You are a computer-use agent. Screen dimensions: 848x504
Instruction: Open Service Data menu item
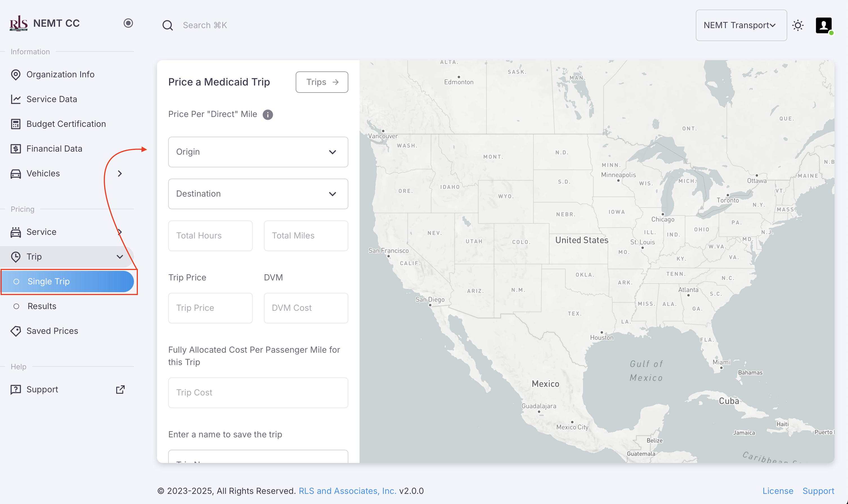click(52, 99)
